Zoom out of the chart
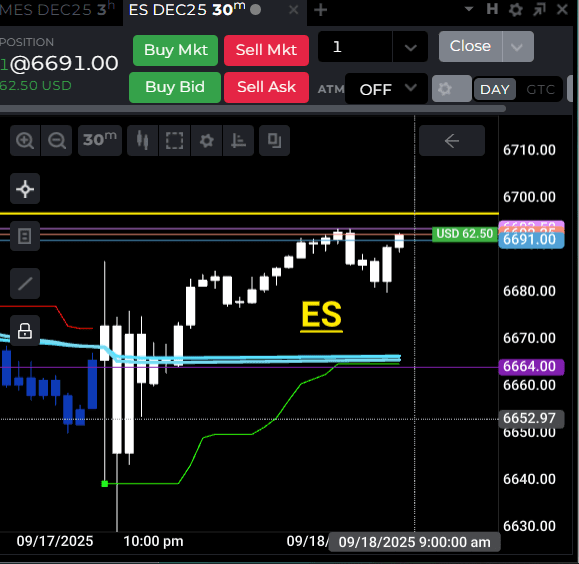 pyautogui.click(x=56, y=140)
